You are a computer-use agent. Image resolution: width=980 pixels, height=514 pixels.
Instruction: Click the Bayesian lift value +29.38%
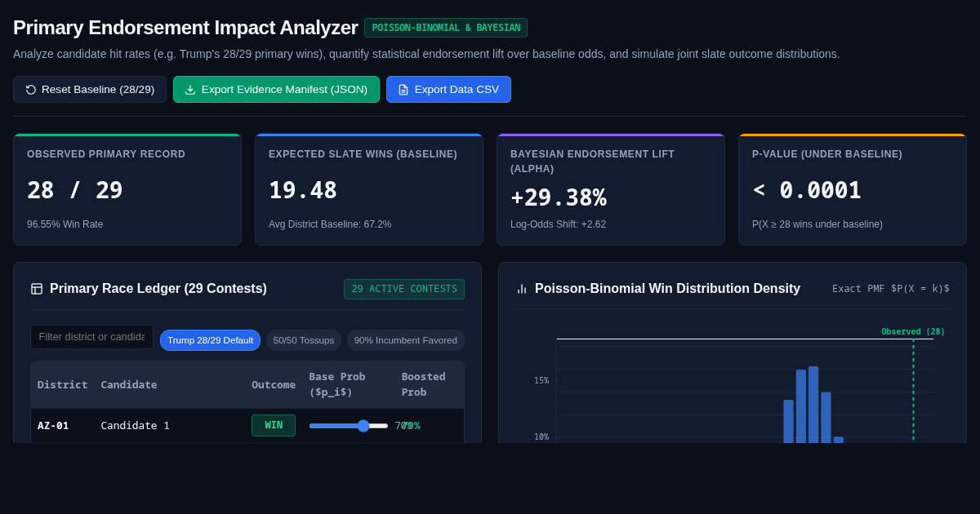click(559, 197)
